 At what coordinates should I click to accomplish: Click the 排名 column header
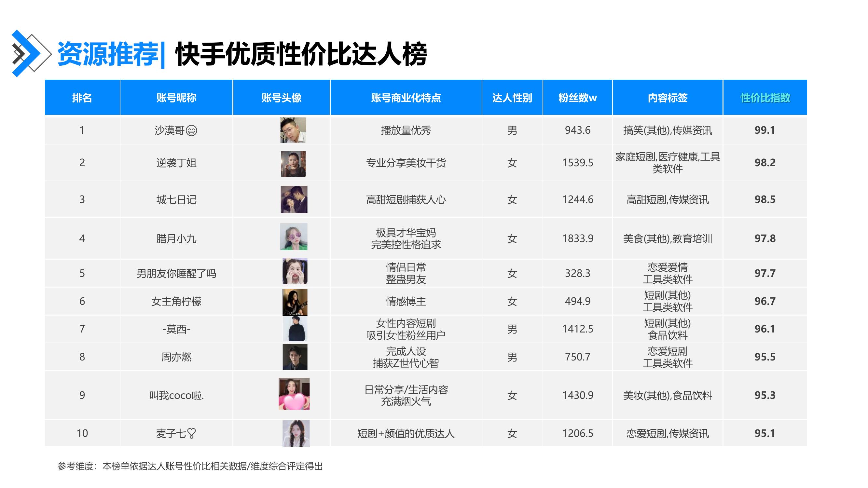[x=82, y=98]
